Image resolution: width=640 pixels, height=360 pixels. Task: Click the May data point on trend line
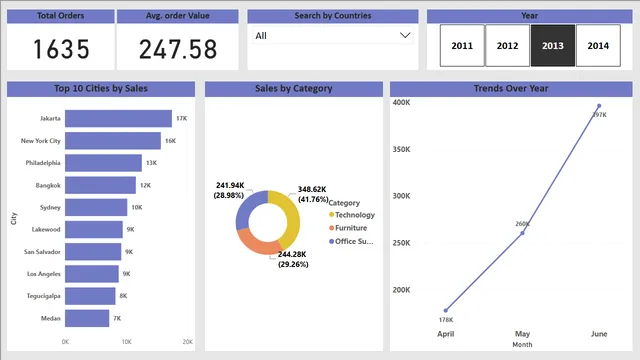click(x=522, y=233)
